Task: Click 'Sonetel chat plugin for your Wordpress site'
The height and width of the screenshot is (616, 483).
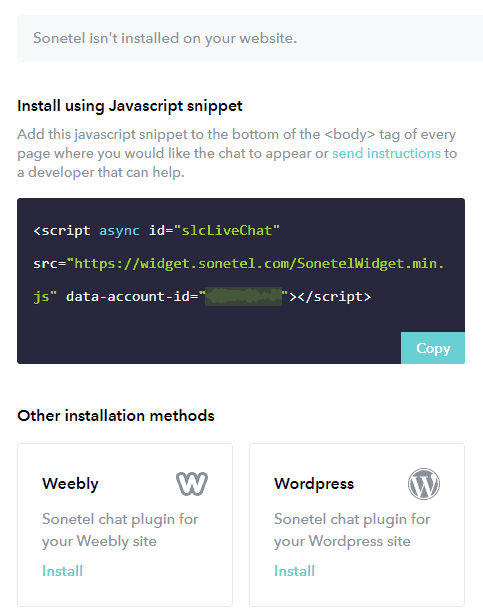Action: tap(352, 530)
